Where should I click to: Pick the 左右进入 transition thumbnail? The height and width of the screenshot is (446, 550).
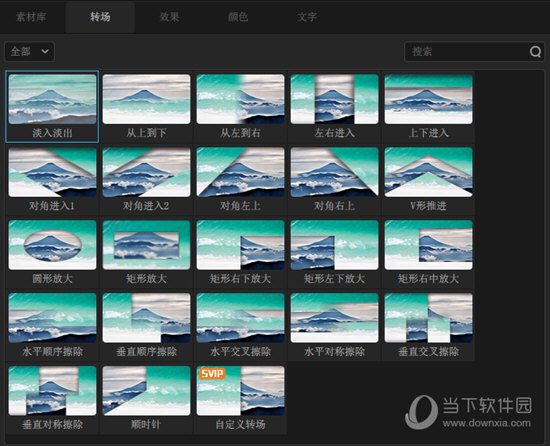pyautogui.click(x=334, y=99)
